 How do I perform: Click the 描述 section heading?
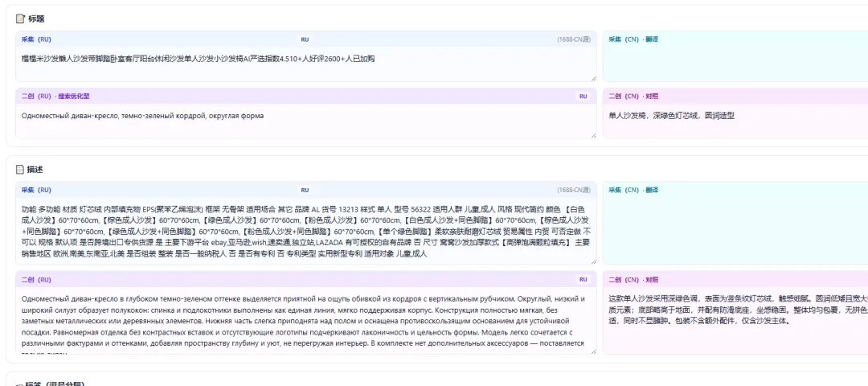point(35,170)
